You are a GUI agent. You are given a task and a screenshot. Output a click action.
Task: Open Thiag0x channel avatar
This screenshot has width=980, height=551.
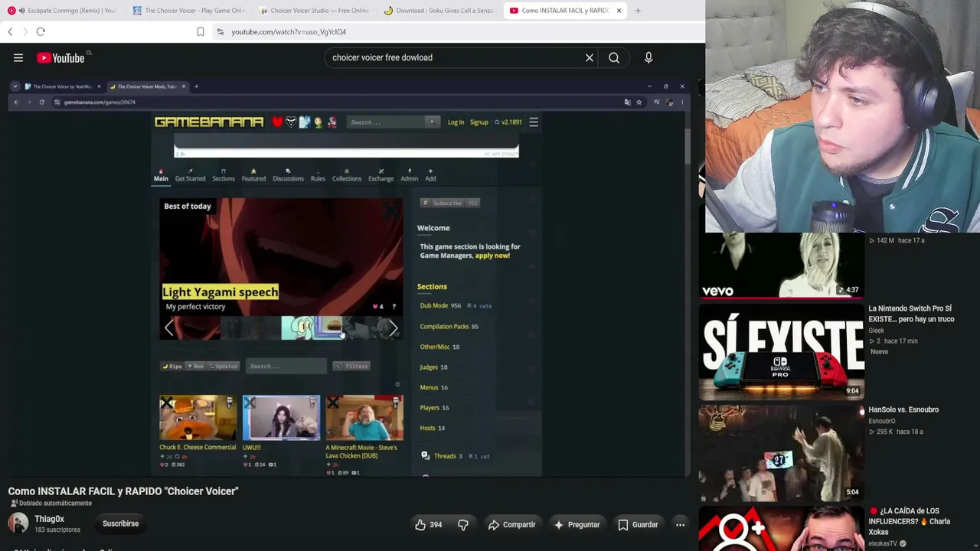[x=18, y=523]
